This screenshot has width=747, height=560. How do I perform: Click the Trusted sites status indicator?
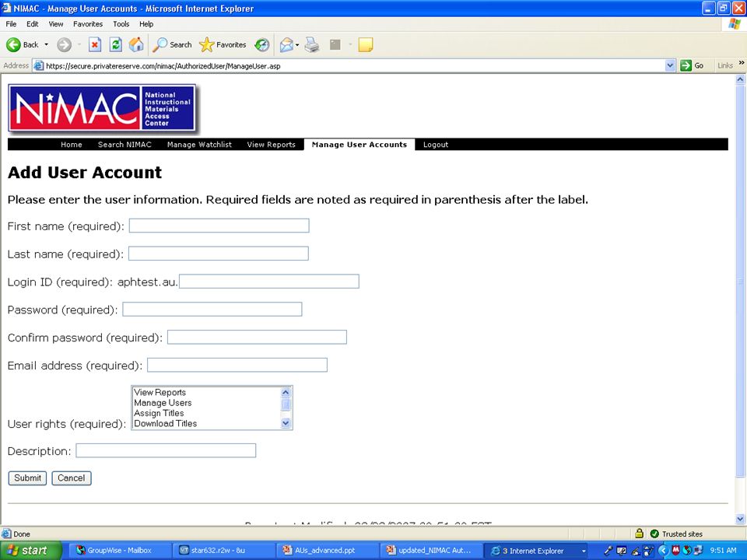(x=676, y=534)
